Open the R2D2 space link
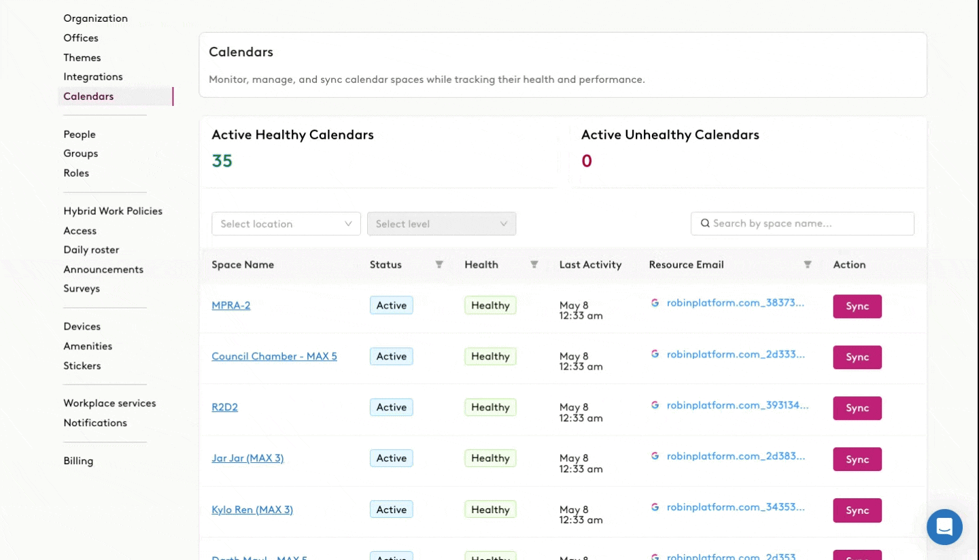This screenshot has height=560, width=979. [x=224, y=408]
